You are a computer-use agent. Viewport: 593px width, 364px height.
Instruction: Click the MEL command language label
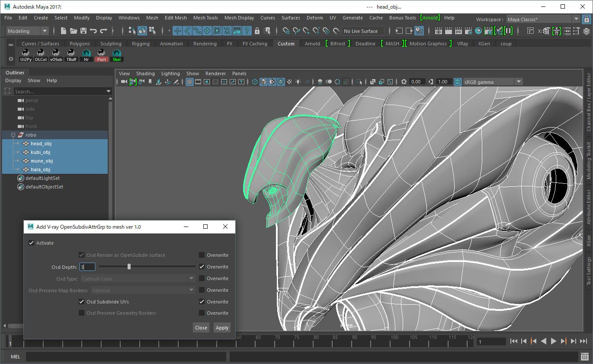point(15,357)
